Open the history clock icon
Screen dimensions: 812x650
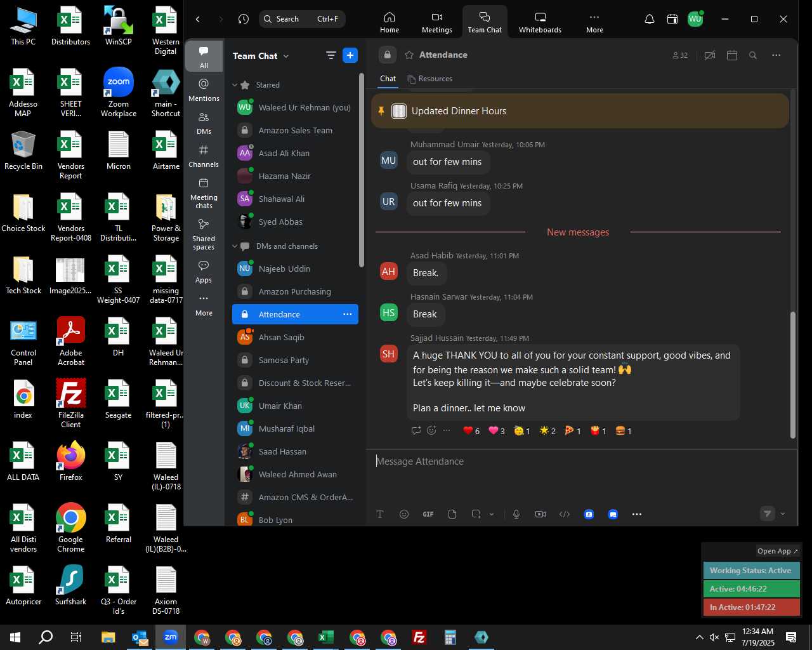point(244,19)
